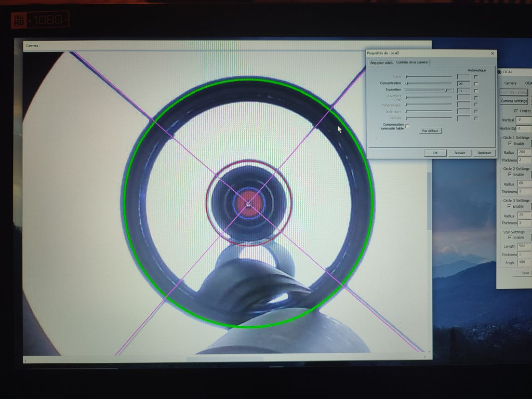532x399 pixels.
Task: Click the Inclinaison slider
Action: (x=429, y=111)
